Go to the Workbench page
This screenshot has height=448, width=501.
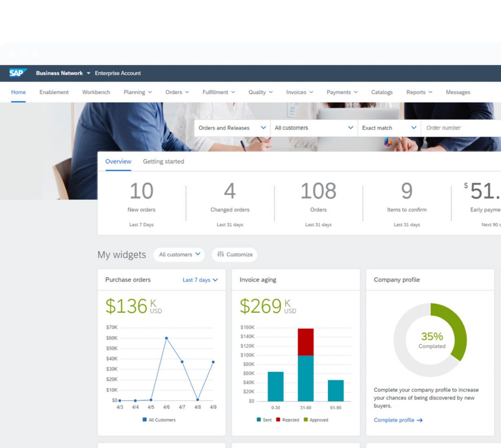click(x=96, y=92)
